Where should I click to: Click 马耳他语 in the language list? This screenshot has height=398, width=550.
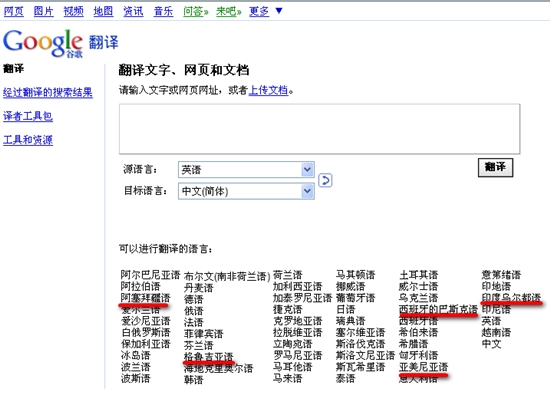click(293, 367)
